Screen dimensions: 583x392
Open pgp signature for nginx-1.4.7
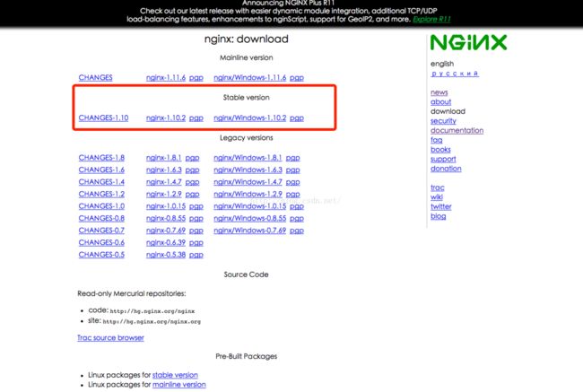pyautogui.click(x=192, y=183)
